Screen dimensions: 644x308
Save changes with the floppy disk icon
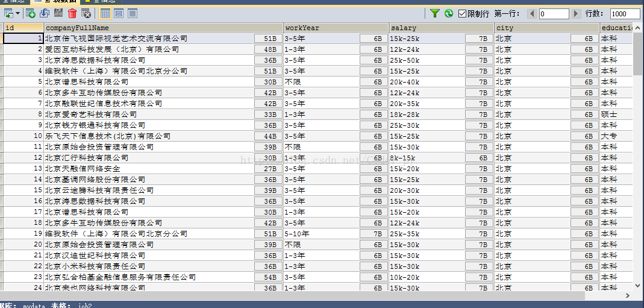(x=58, y=13)
